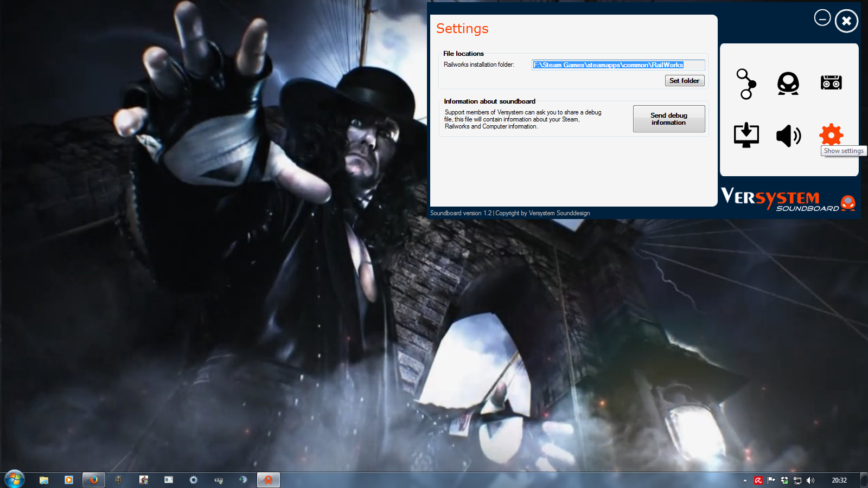Send debug information to Versystem support

click(x=669, y=119)
